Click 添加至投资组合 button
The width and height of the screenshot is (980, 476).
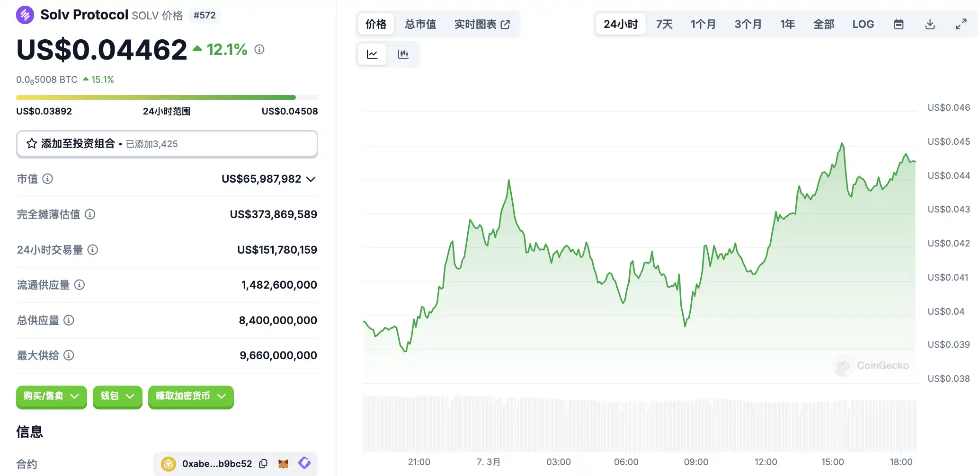pos(167,144)
